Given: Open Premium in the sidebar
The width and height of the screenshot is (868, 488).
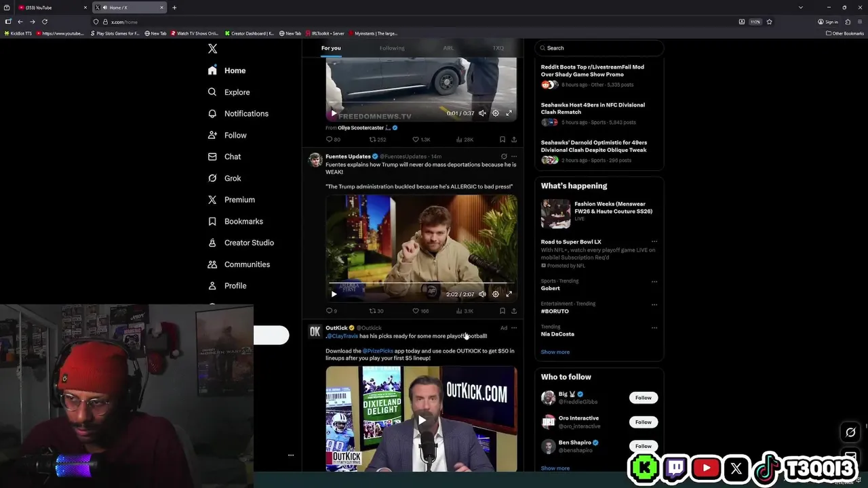Looking at the screenshot, I should 231,200.
